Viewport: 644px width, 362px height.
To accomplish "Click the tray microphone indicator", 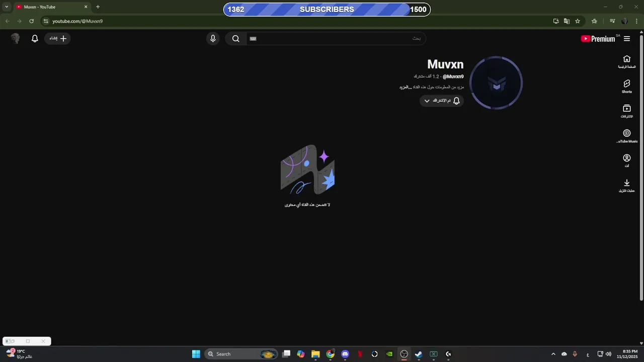I will pyautogui.click(x=575, y=354).
